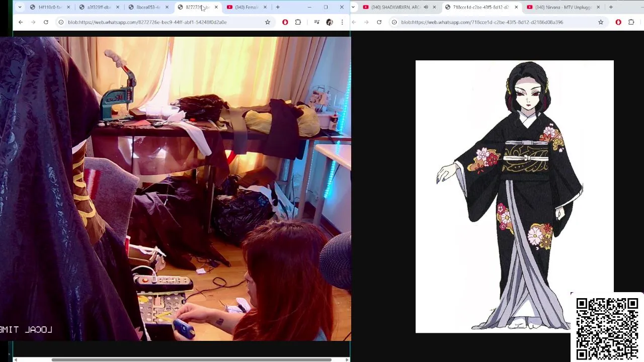Reload the page in left browser window
Screen dimensions: 644x362
(46, 22)
